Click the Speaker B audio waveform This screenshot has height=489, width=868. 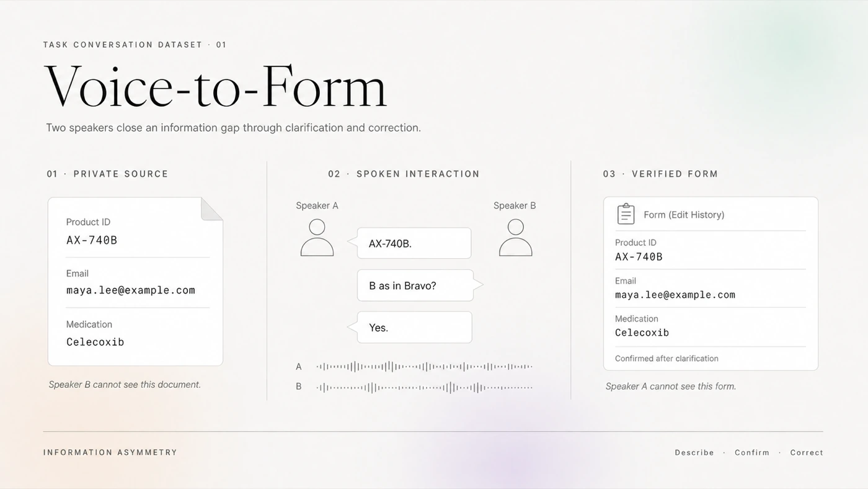[425, 387]
